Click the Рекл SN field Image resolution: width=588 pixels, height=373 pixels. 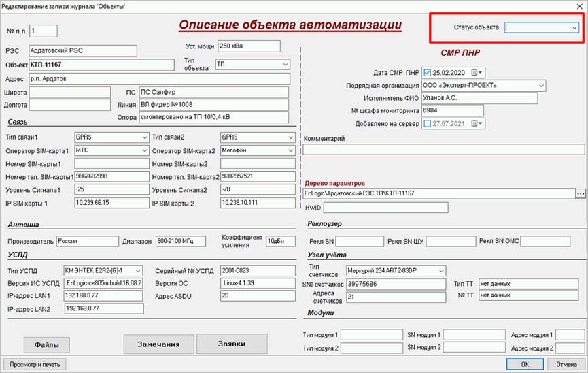coord(360,241)
